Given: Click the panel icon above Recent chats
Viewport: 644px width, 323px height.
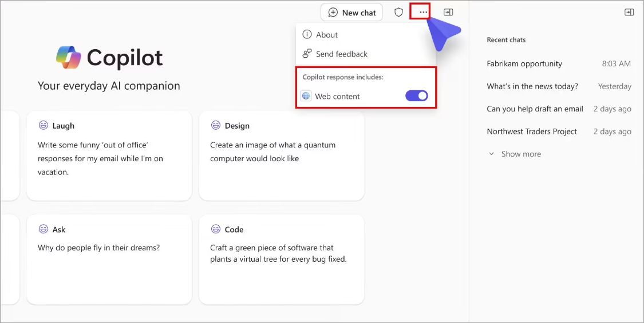Looking at the screenshot, I should (x=629, y=12).
